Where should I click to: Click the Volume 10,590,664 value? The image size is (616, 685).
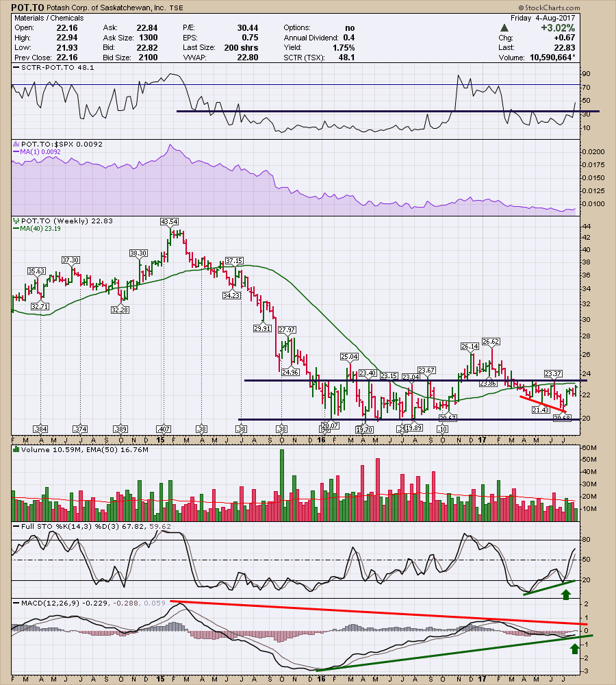pyautogui.click(x=551, y=58)
